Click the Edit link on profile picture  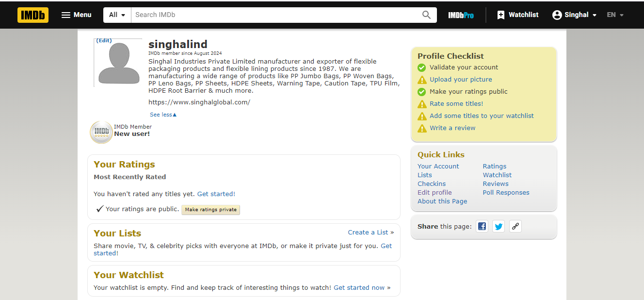tap(104, 40)
